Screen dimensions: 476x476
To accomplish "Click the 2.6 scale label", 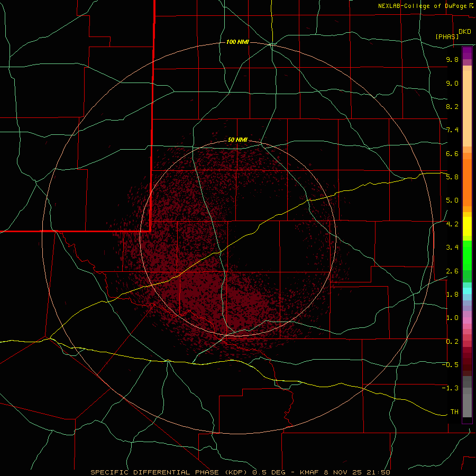I will (x=452, y=271).
